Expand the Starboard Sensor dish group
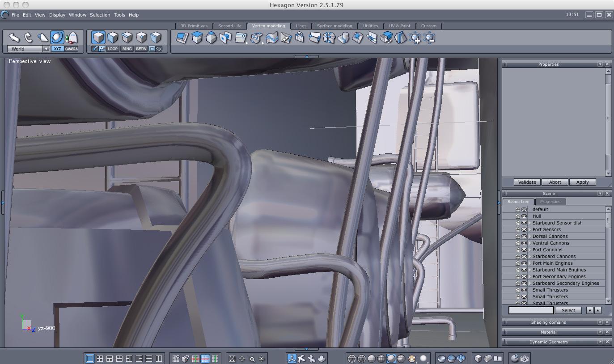The image size is (614, 364). click(x=530, y=223)
